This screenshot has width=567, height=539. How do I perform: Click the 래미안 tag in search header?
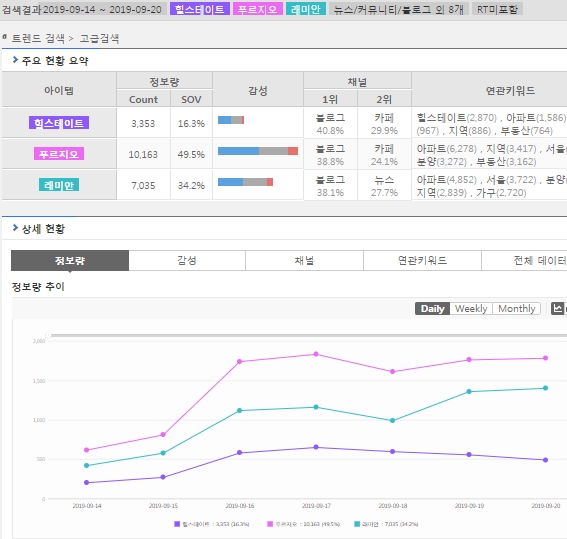(306, 9)
